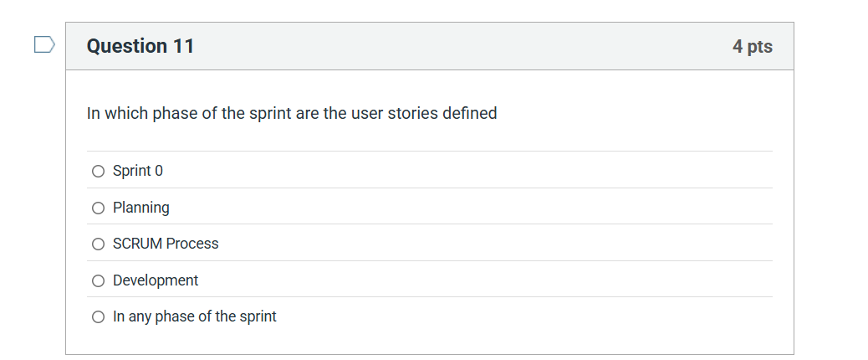Click the number '11' in the heading
This screenshot has width=868, height=360.
(x=184, y=46)
